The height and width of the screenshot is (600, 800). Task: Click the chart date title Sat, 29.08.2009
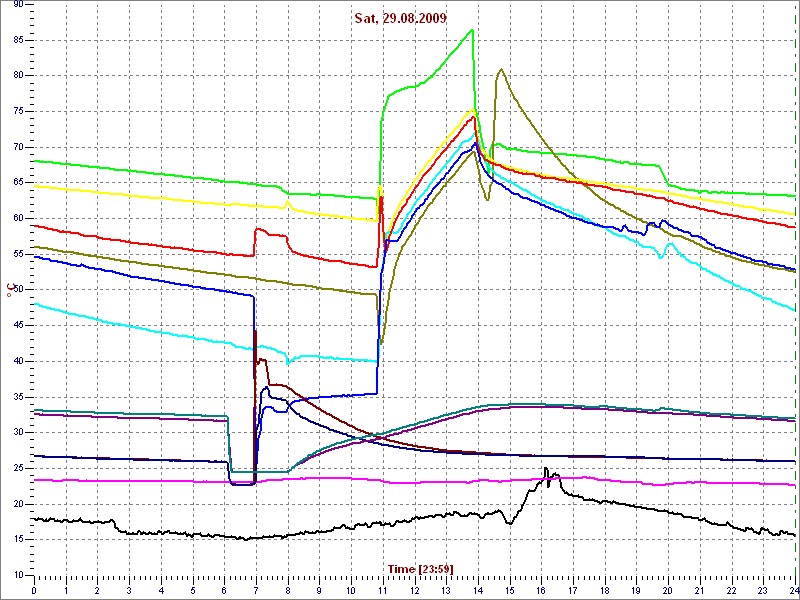click(x=401, y=18)
